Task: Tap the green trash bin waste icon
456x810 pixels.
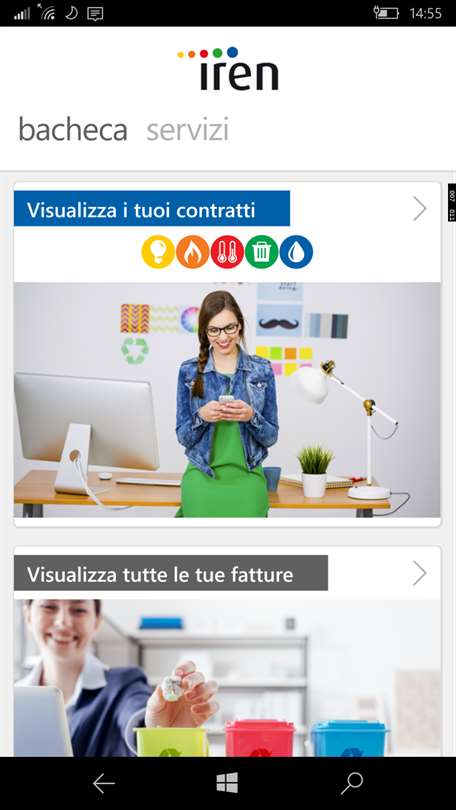Action: click(x=262, y=252)
